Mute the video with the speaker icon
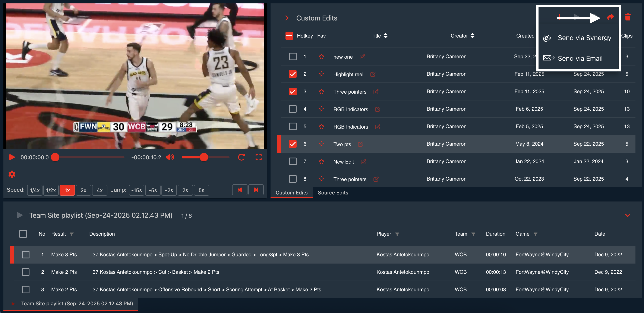The image size is (644, 313). (170, 157)
